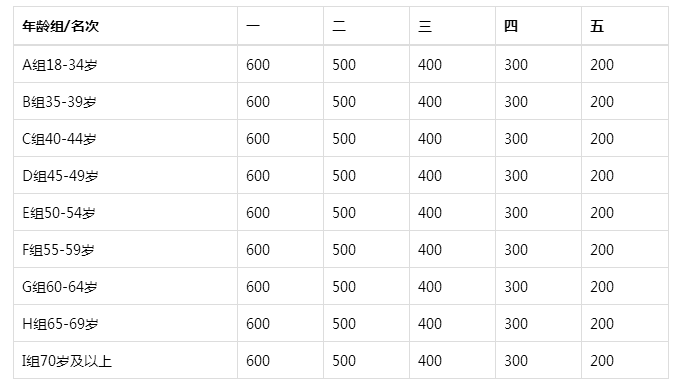The image size is (681, 387).
Task: Select the 300 cell in G组 row
Action: click(516, 287)
